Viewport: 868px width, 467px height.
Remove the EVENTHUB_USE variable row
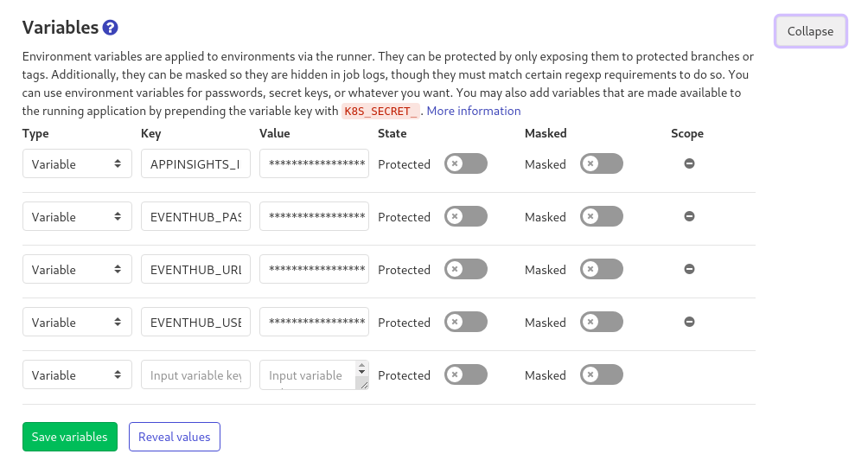click(x=689, y=322)
